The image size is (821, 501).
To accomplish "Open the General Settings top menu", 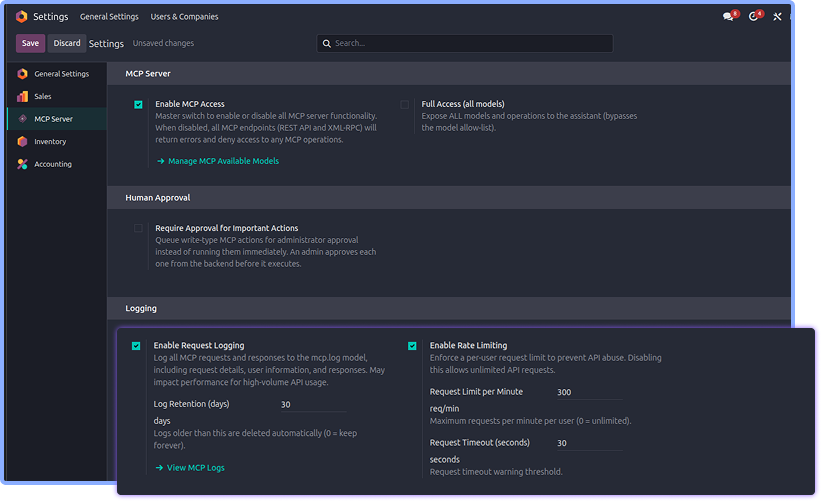I will coord(109,17).
